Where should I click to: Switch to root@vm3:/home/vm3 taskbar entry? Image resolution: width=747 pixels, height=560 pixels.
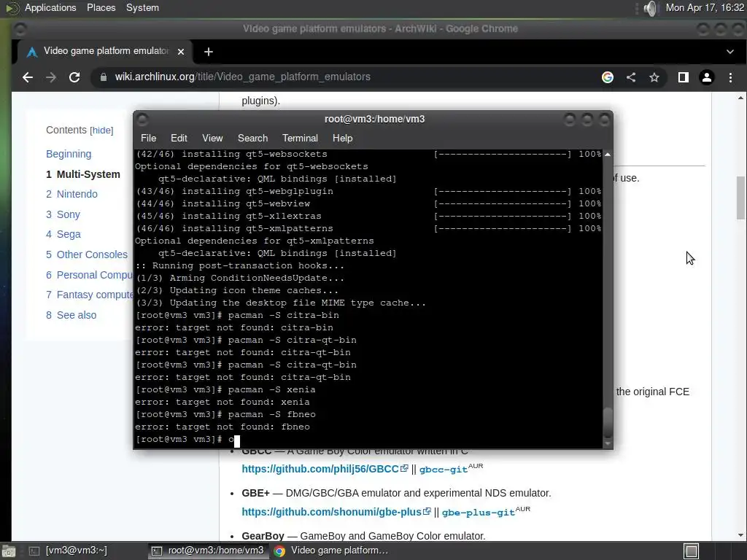pyautogui.click(x=207, y=551)
